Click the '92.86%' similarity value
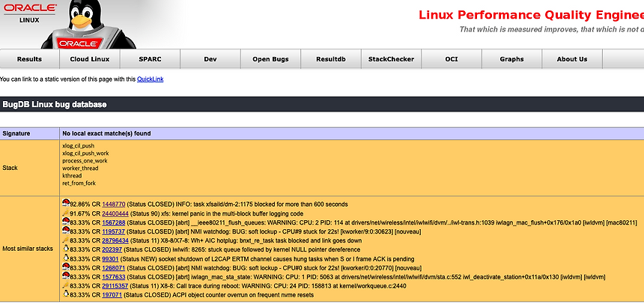644x304 pixels. click(80, 204)
